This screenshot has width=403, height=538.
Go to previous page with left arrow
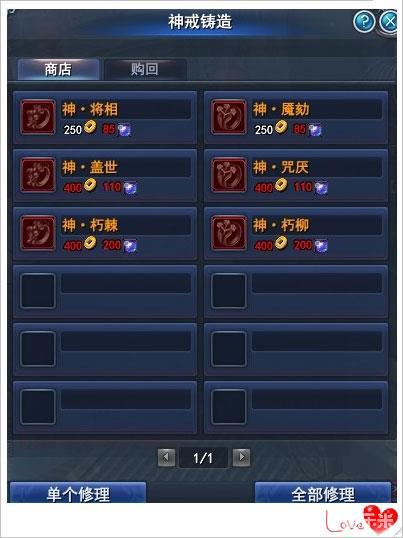click(166, 457)
